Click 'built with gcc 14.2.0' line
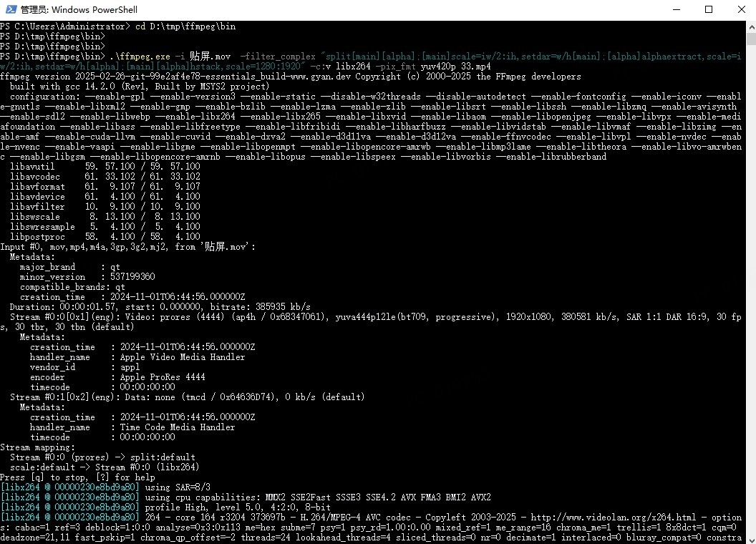The width and height of the screenshot is (756, 544). (x=140, y=87)
